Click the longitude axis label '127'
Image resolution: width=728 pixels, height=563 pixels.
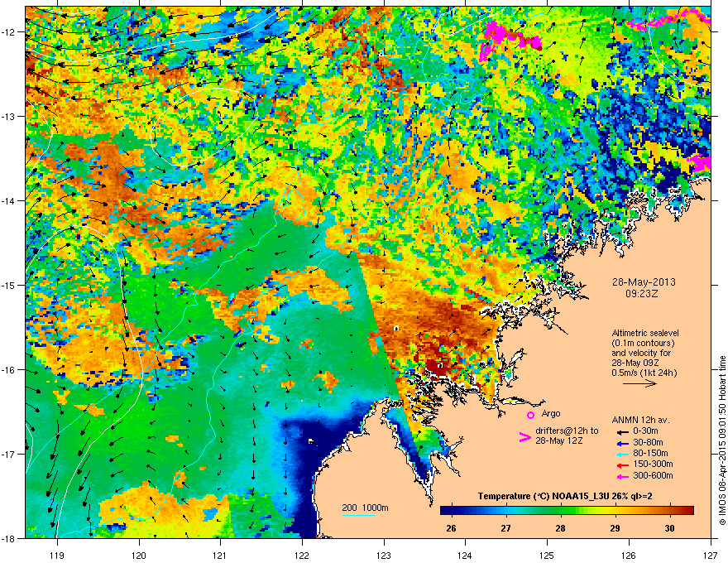tap(711, 555)
